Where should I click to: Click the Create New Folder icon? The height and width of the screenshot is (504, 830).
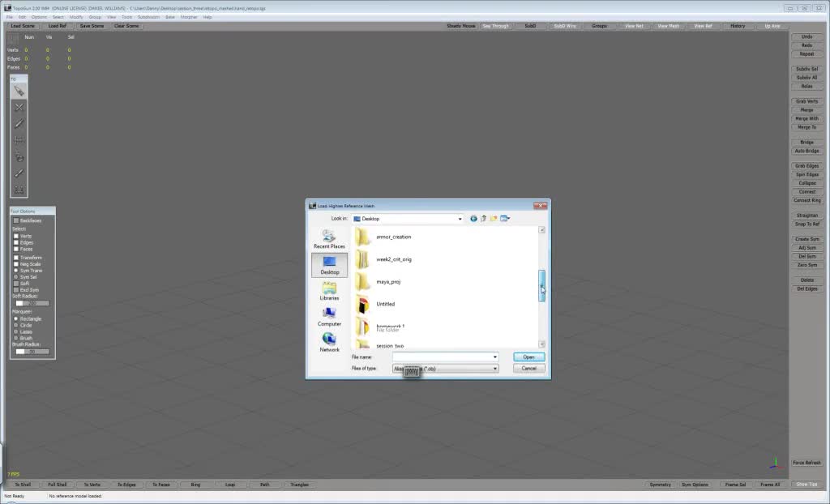pos(494,219)
